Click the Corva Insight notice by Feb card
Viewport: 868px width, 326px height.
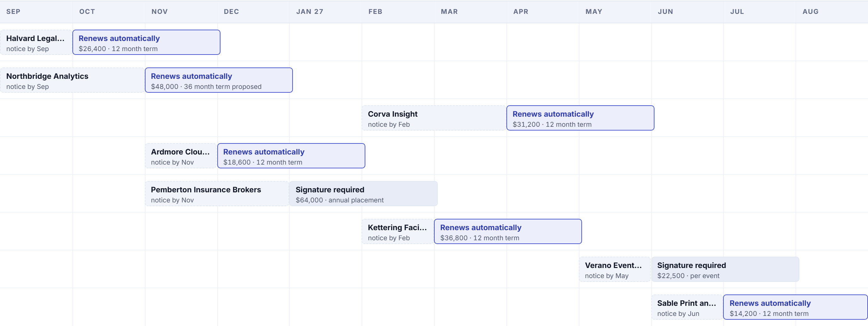point(434,118)
